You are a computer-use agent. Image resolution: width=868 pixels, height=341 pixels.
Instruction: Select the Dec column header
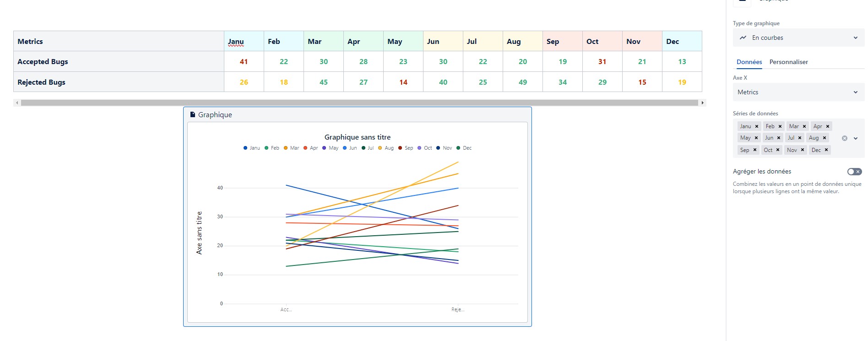tap(682, 41)
